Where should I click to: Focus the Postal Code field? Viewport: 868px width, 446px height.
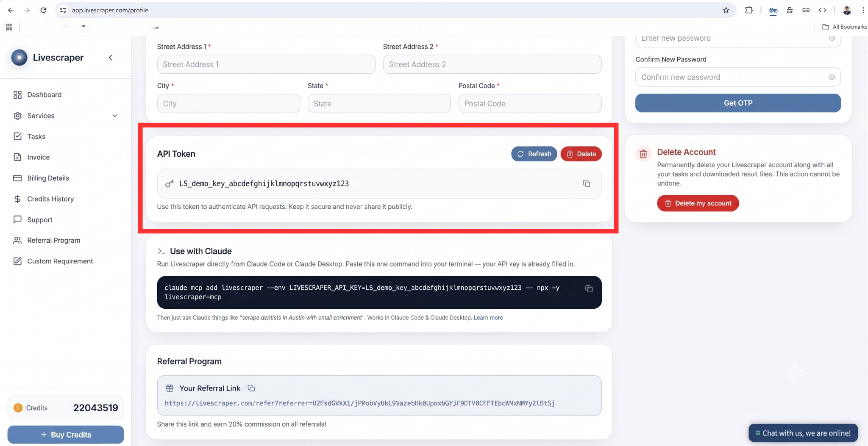click(530, 103)
